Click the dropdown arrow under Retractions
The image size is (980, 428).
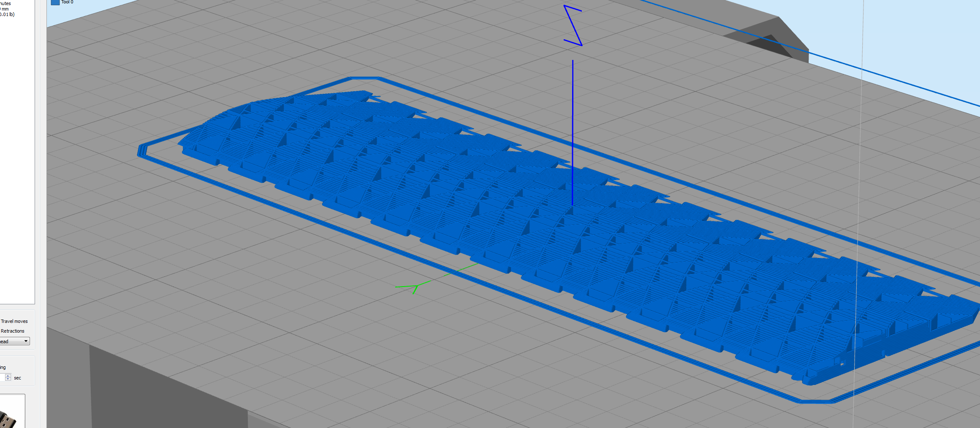point(26,341)
